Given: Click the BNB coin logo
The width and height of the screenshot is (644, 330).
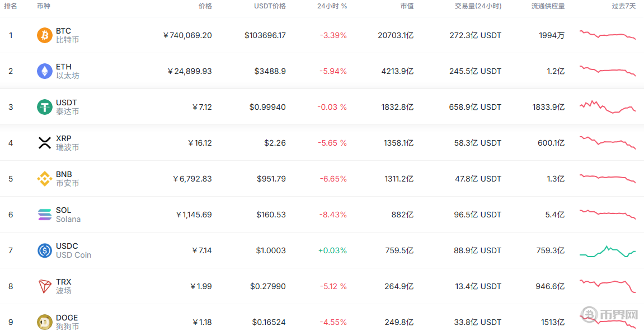Looking at the screenshot, I should click(45, 179).
